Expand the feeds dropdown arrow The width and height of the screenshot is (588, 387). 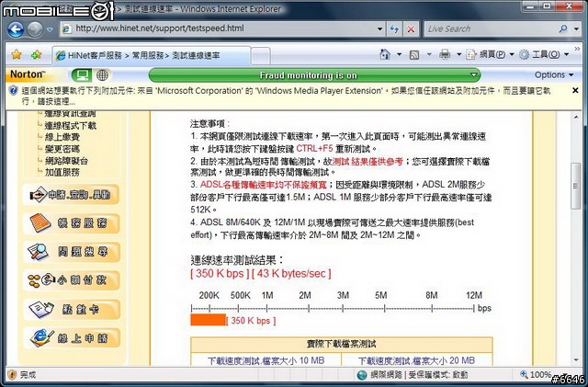pyautogui.click(x=429, y=55)
